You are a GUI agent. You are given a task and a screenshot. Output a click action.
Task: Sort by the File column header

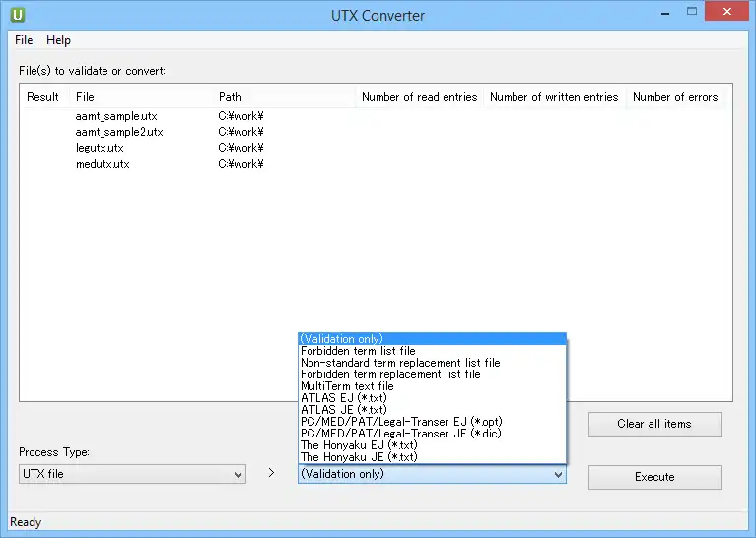pyautogui.click(x=141, y=97)
